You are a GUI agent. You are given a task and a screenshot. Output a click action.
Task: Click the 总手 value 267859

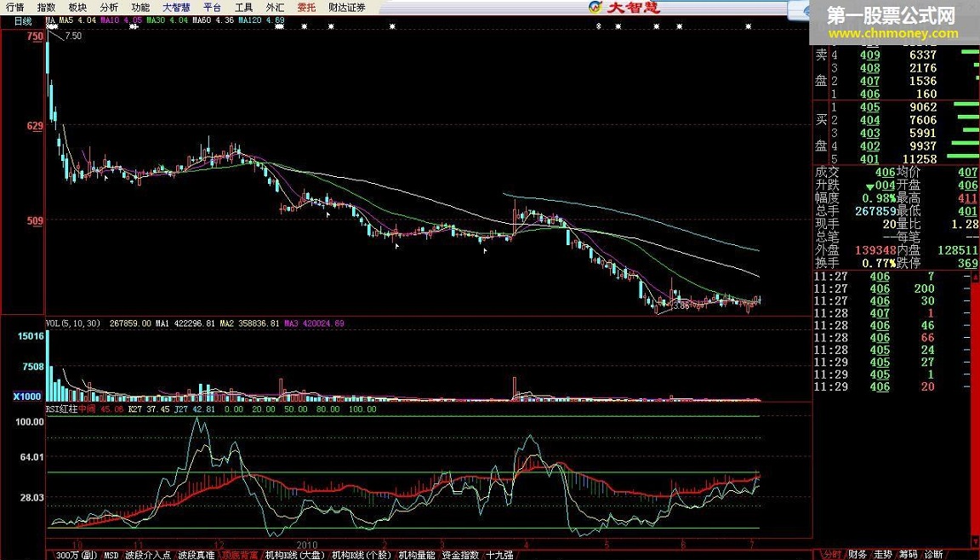875,211
